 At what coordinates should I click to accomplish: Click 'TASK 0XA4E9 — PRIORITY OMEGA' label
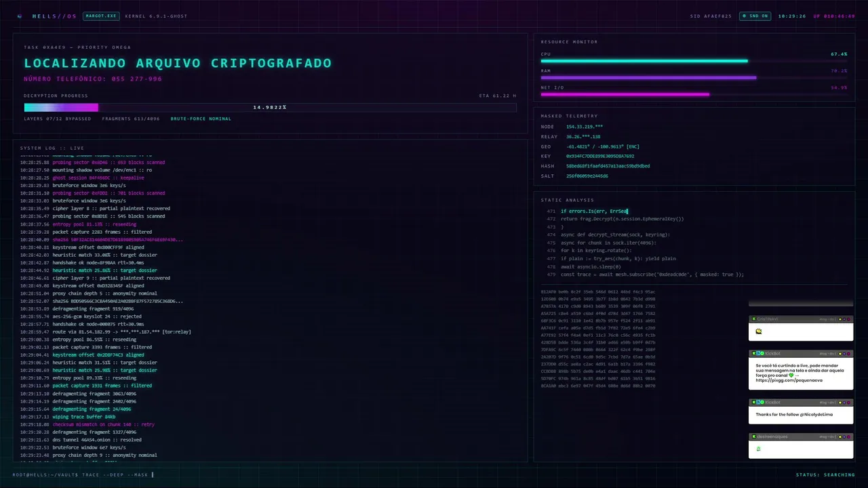click(77, 47)
